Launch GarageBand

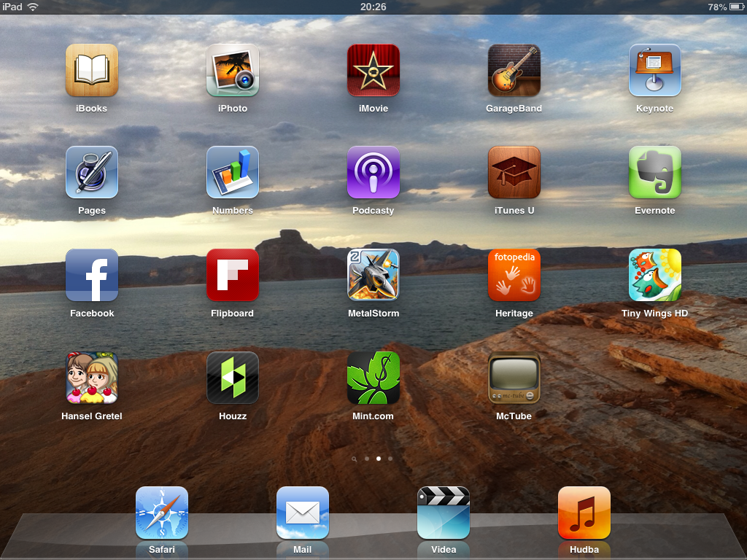tap(514, 71)
